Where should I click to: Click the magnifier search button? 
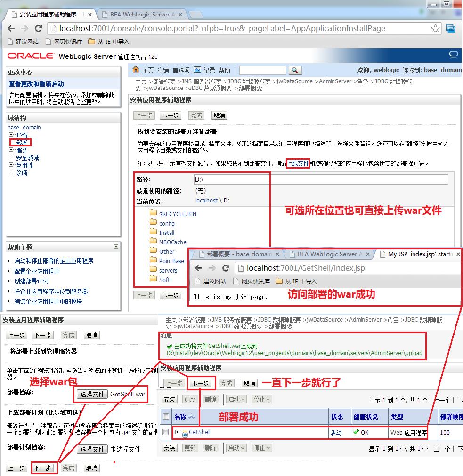pos(294,71)
